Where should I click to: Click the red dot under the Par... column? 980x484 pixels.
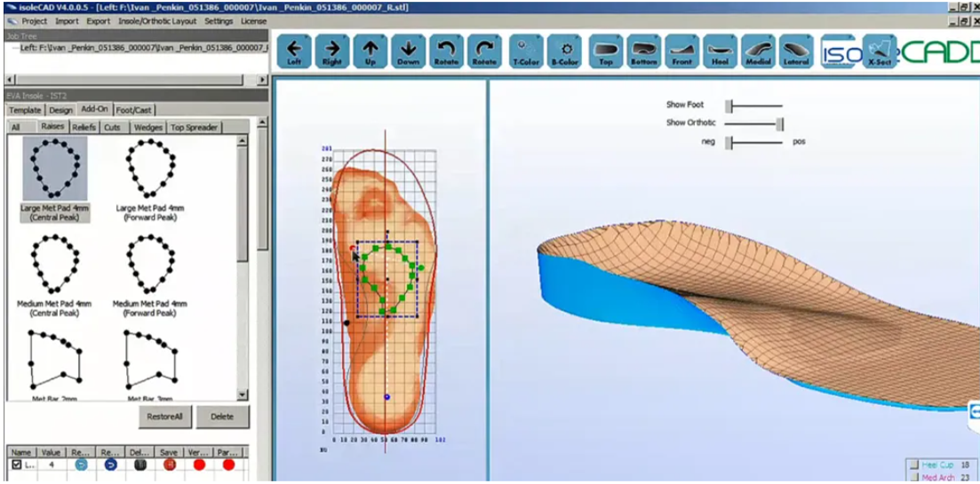228,464
